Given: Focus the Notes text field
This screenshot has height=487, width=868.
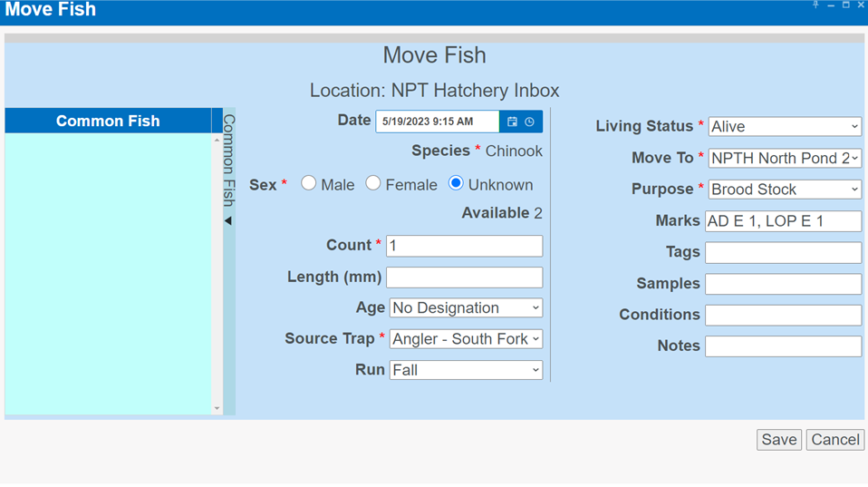Looking at the screenshot, I should [783, 346].
